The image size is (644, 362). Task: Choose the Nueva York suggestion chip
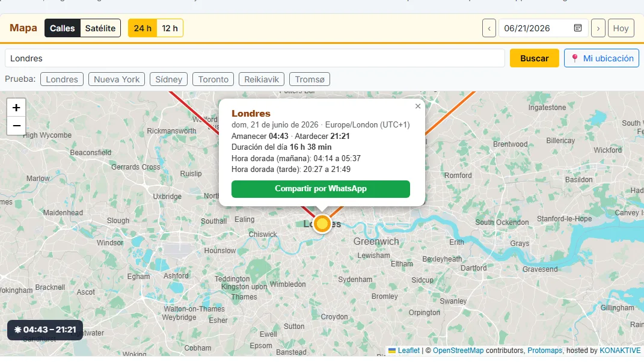click(117, 79)
